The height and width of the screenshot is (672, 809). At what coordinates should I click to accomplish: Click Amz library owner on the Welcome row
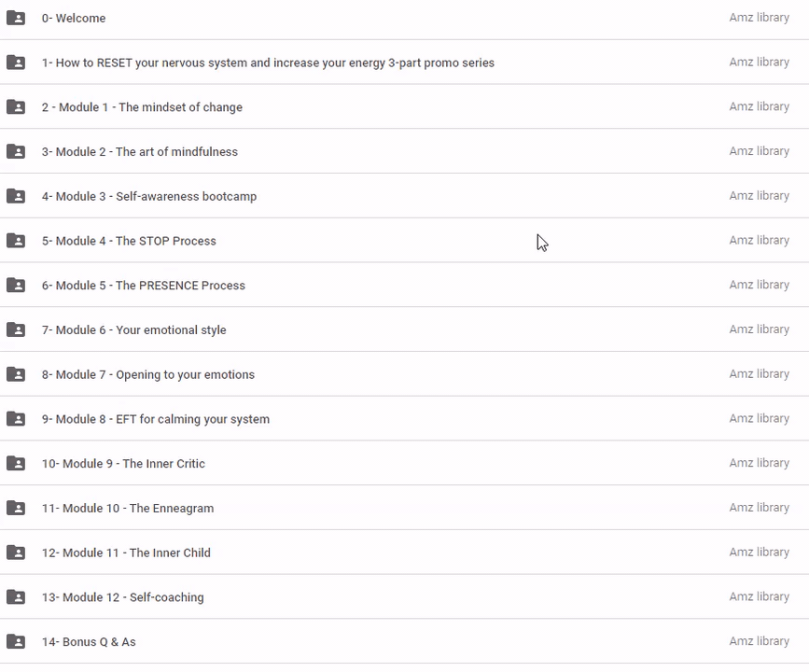759,18
